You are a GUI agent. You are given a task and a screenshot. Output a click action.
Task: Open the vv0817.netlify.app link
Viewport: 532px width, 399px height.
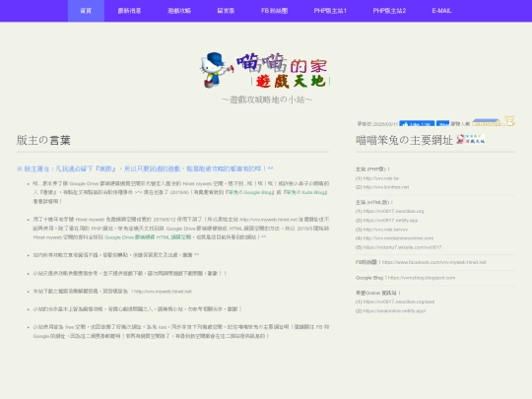[x=390, y=221]
